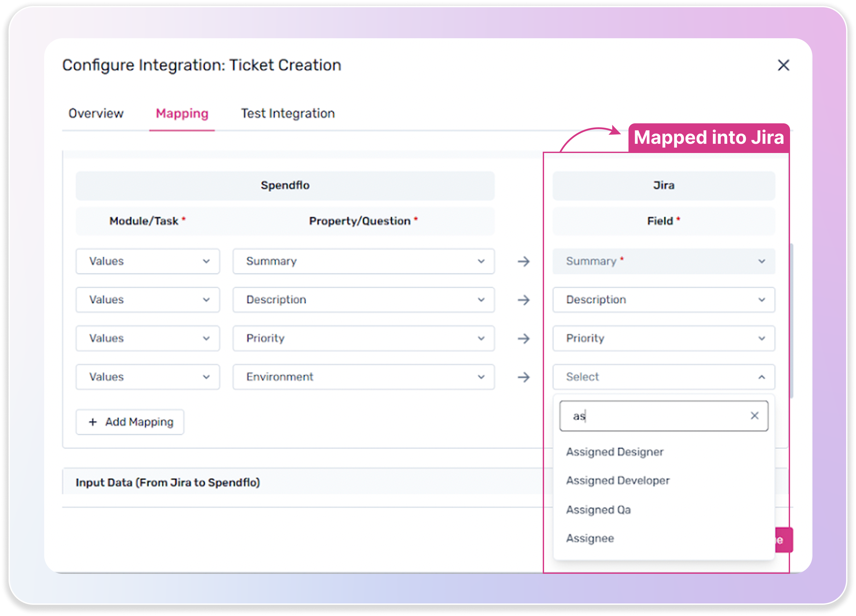Expand the Spendflo Summary property dropdown
The width and height of the screenshot is (856, 616).
coord(363,261)
